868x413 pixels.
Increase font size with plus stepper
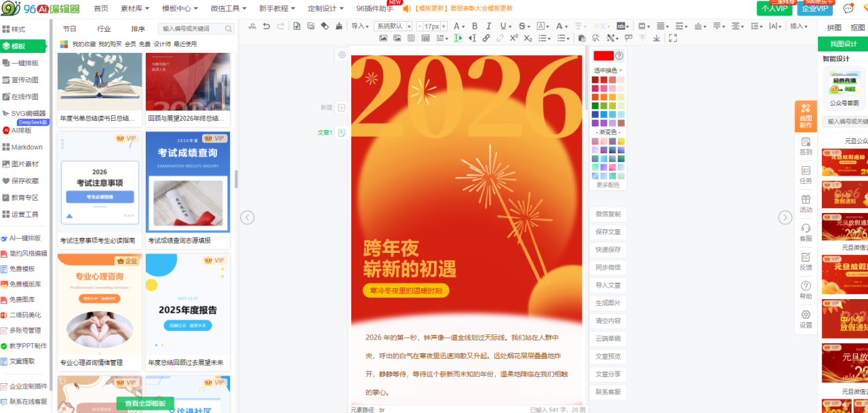coord(444,26)
